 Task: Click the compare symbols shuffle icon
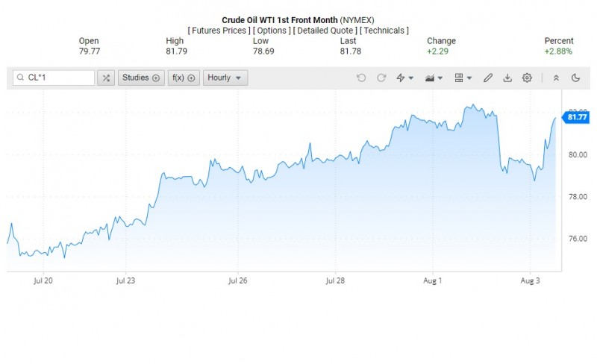(106, 78)
